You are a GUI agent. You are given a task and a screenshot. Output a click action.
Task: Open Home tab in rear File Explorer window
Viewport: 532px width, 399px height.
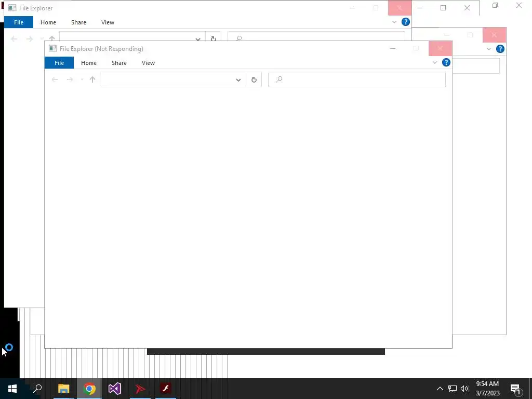pos(48,22)
